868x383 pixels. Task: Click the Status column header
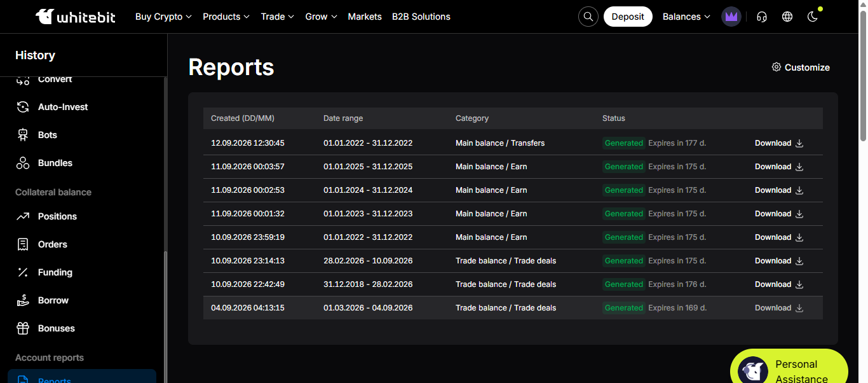[x=614, y=118]
